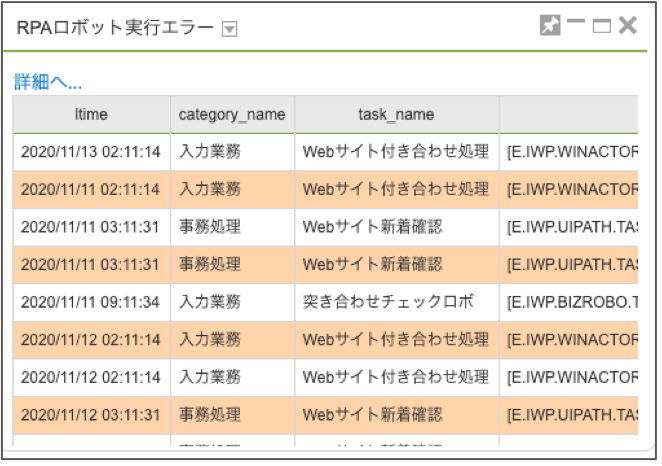662x466 pixels.
Task: Sort by the task_name column header
Action: (x=396, y=114)
